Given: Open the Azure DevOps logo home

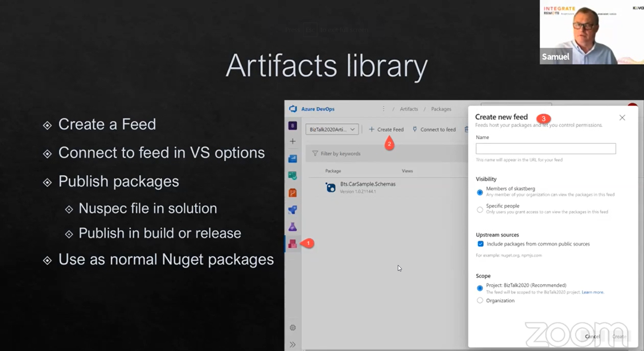Looking at the screenshot, I should tap(293, 109).
